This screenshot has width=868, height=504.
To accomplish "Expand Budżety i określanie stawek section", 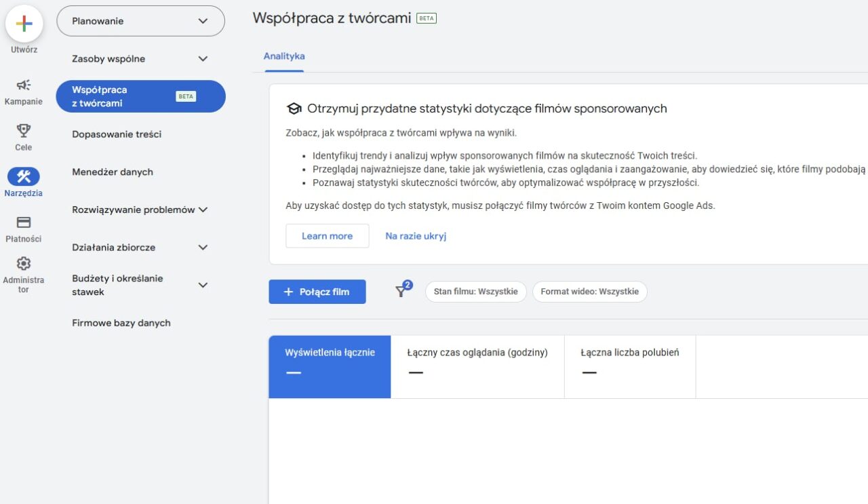I will pyautogui.click(x=203, y=285).
